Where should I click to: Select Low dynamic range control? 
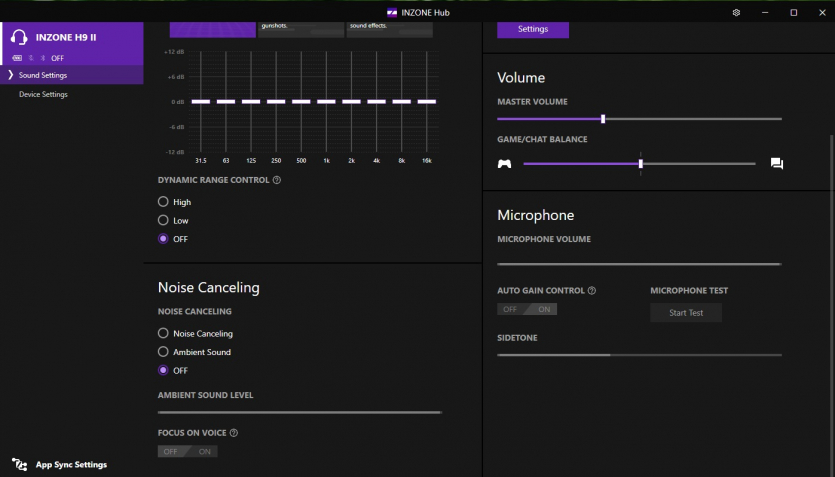163,220
